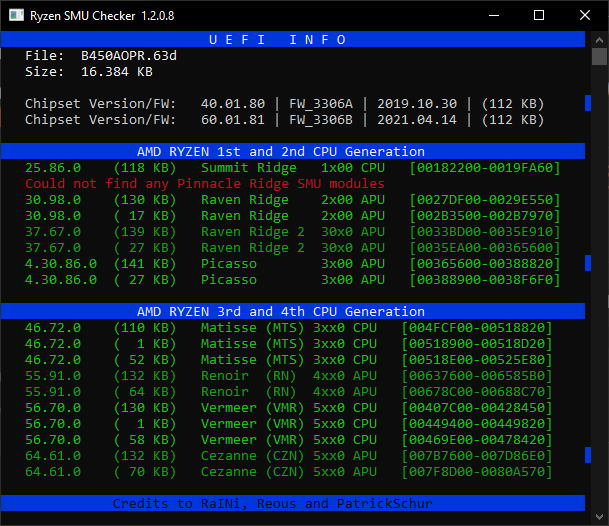Click the Ryzen SMU Checker app icon
Screen dimensions: 609x526
[x=16, y=16]
